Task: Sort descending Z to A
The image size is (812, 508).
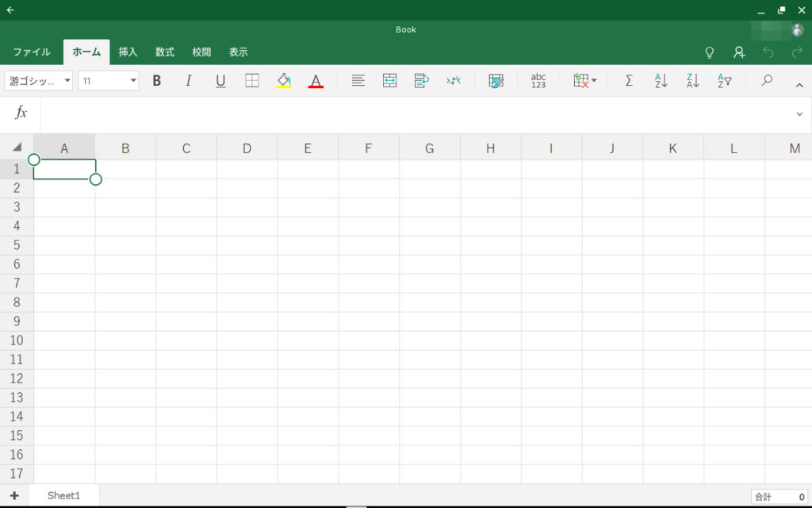Action: click(692, 80)
